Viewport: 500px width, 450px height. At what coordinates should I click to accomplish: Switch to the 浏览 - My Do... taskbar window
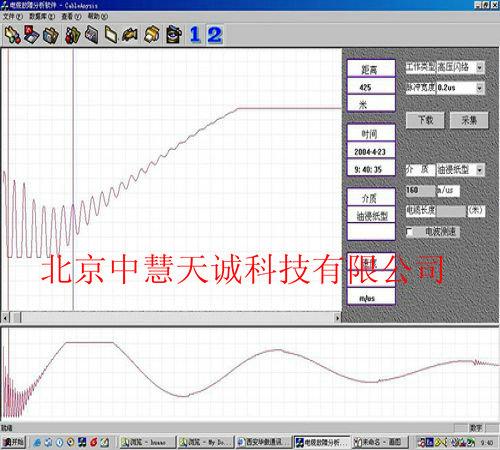pyautogui.click(x=205, y=443)
